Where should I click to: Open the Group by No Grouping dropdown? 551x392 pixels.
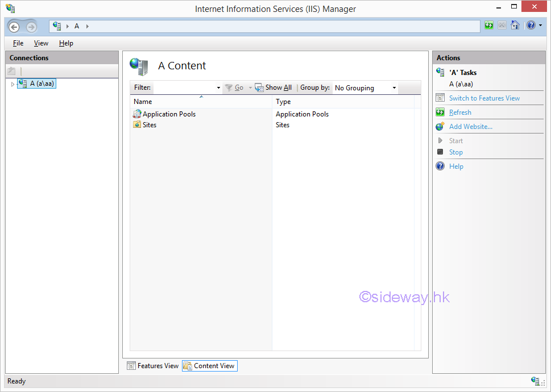coord(394,88)
